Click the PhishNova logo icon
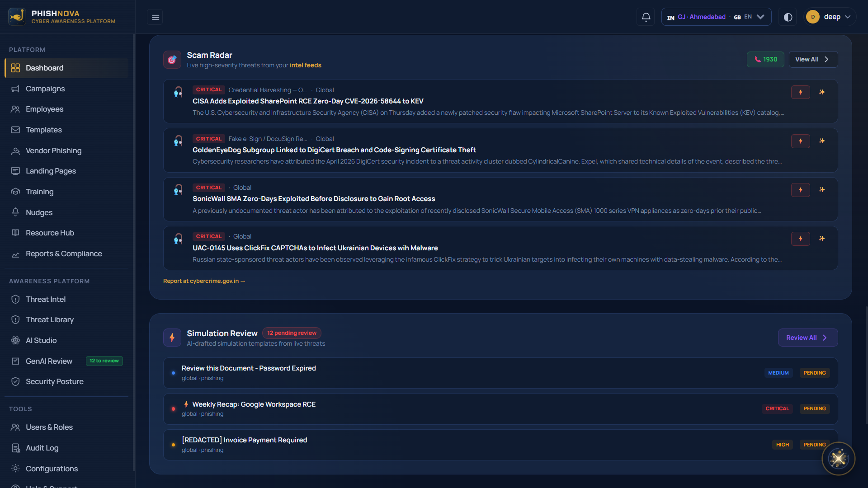 [x=17, y=17]
